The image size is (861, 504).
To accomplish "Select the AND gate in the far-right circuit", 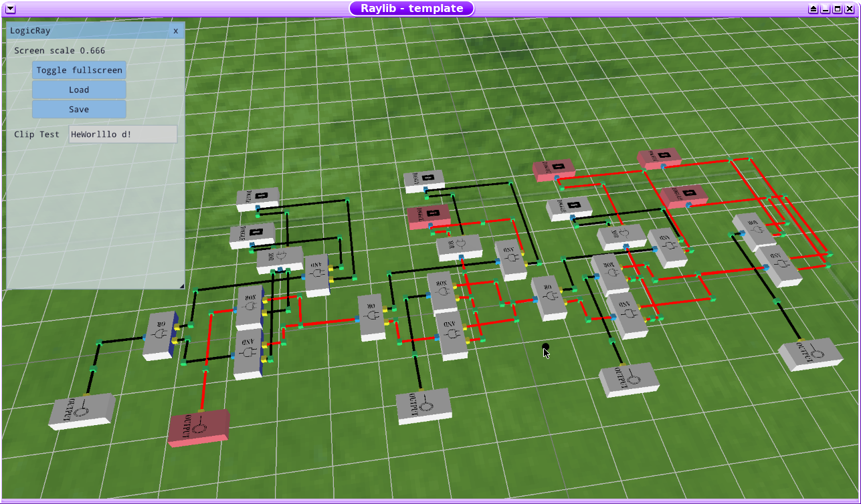I will 779,265.
